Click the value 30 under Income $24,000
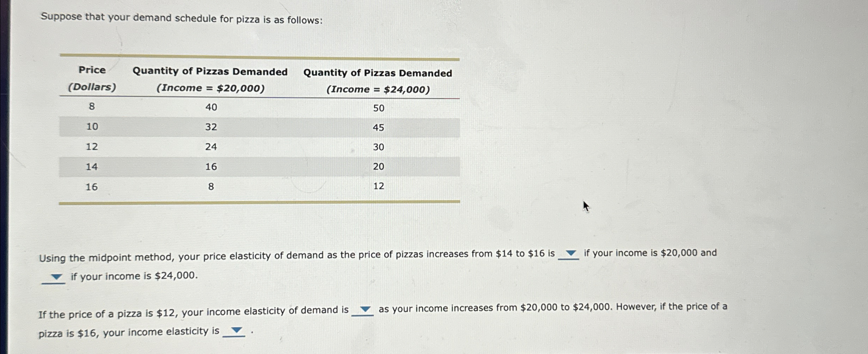Screen dimensions: 868x354 379,148
